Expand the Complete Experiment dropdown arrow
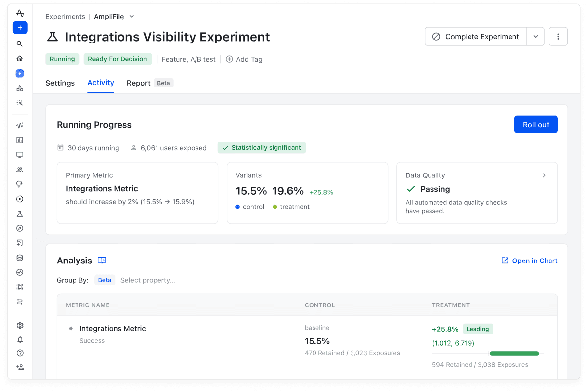The width and height of the screenshot is (588, 391). tap(536, 37)
